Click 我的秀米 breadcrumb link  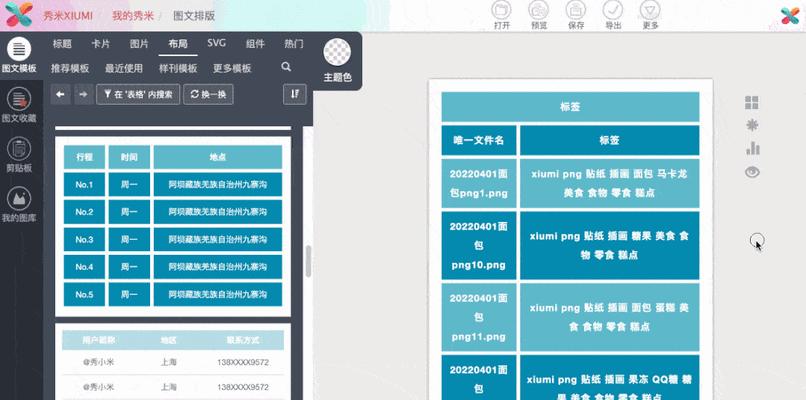tap(133, 15)
